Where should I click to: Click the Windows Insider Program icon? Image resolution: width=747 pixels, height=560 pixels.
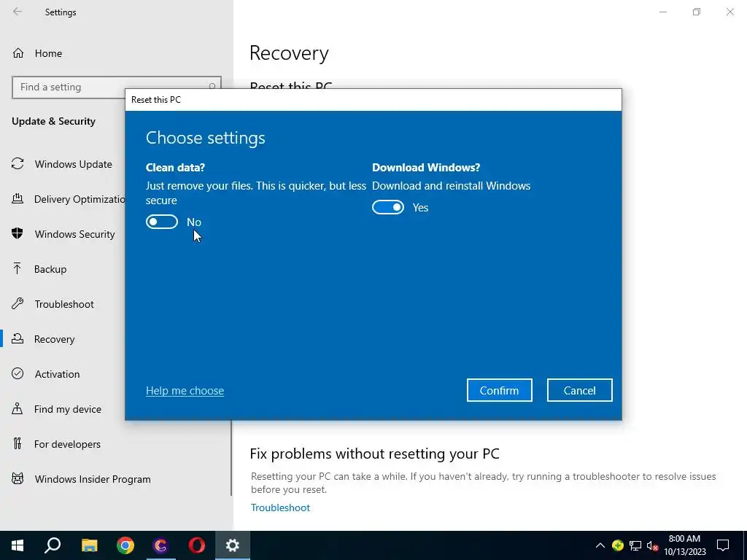(18, 478)
